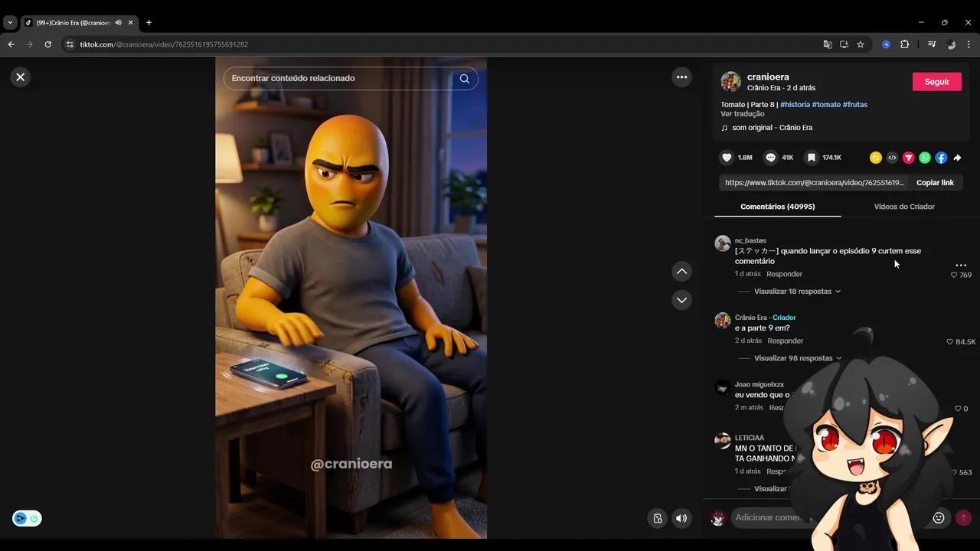Save the video with the bookmark icon

[x=811, y=158]
